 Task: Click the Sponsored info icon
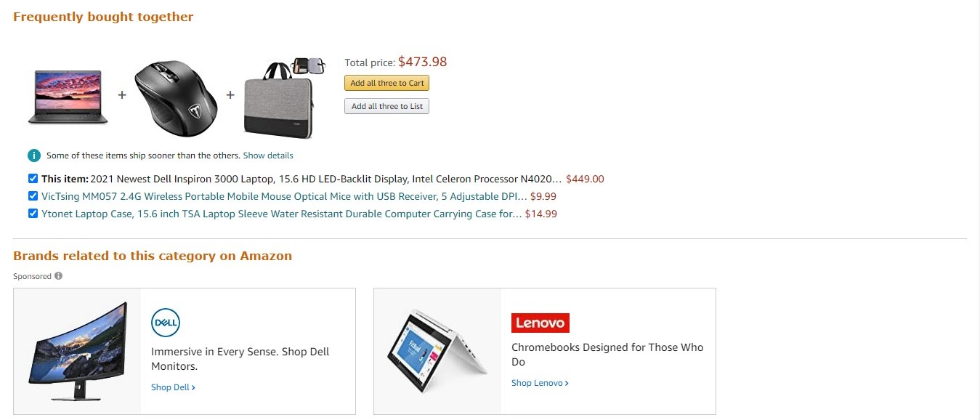click(x=59, y=276)
